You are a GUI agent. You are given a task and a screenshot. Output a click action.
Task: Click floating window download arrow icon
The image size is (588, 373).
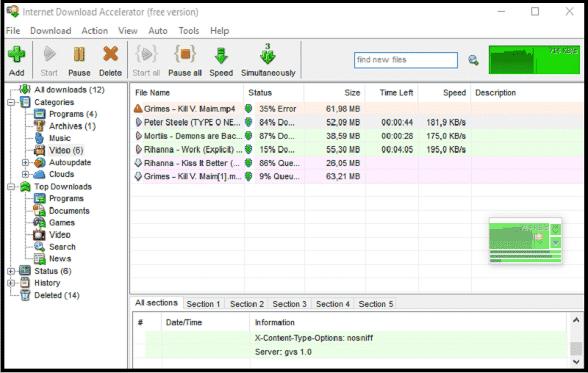pos(556,229)
